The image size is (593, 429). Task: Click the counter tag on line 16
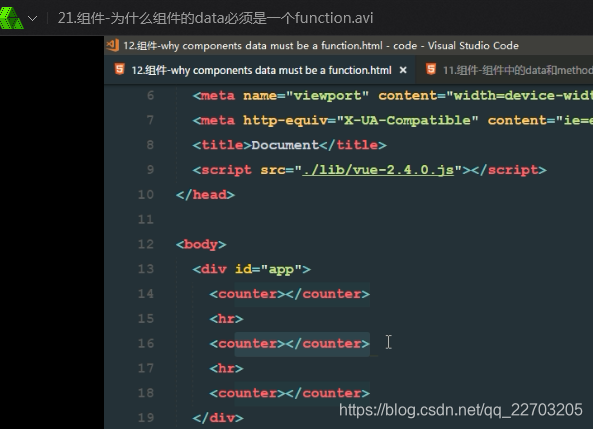click(x=290, y=344)
